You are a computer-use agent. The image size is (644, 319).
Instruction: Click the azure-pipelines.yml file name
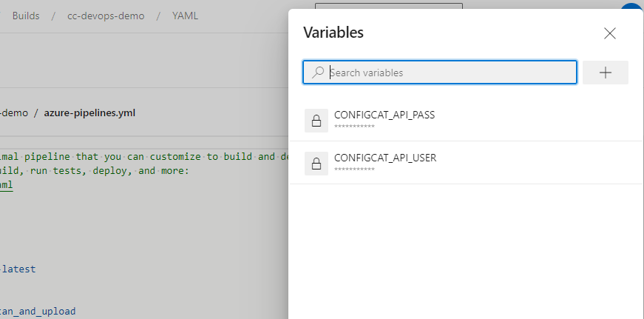click(89, 113)
